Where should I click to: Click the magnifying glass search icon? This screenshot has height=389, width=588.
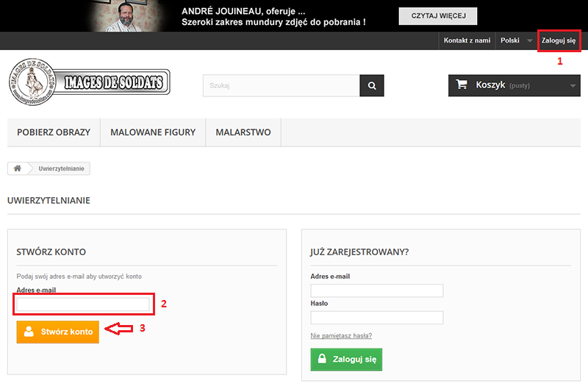tap(372, 85)
